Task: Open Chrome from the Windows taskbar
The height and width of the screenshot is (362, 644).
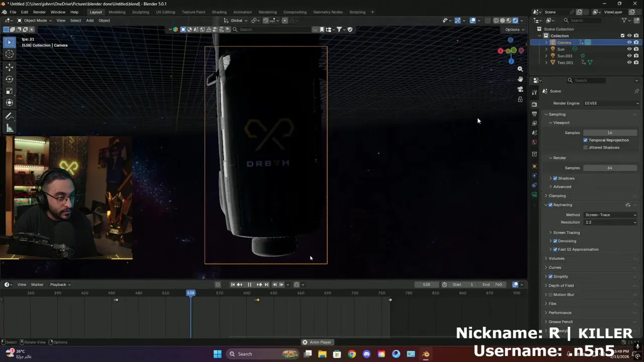Action: tap(352, 354)
